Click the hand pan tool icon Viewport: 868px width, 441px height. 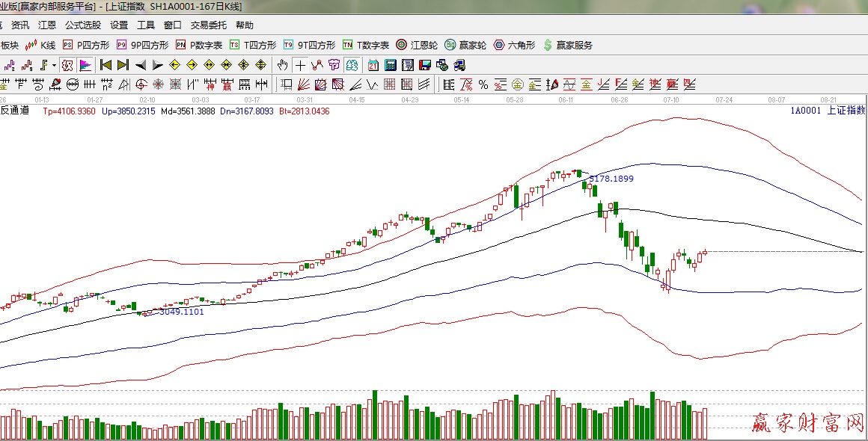click(282, 65)
